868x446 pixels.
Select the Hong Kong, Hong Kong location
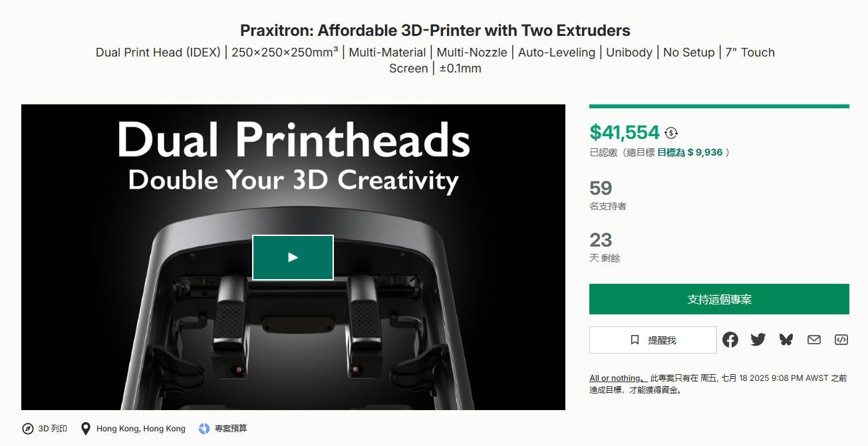pos(140,428)
